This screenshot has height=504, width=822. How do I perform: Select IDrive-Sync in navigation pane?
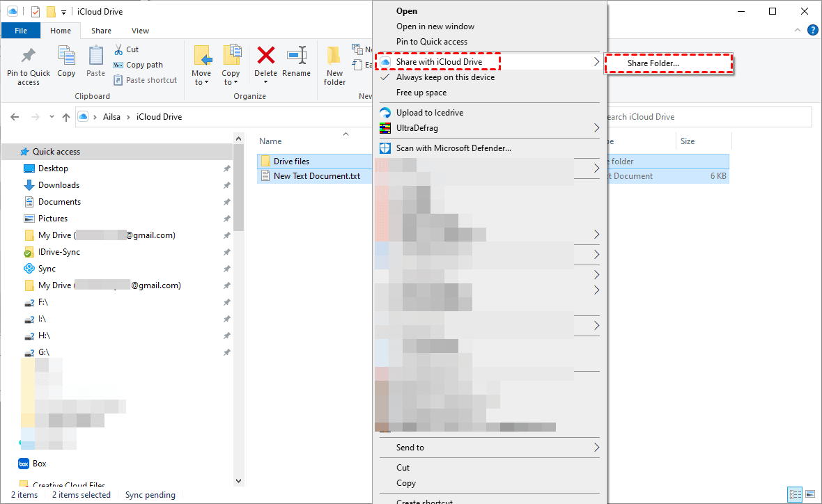click(59, 252)
